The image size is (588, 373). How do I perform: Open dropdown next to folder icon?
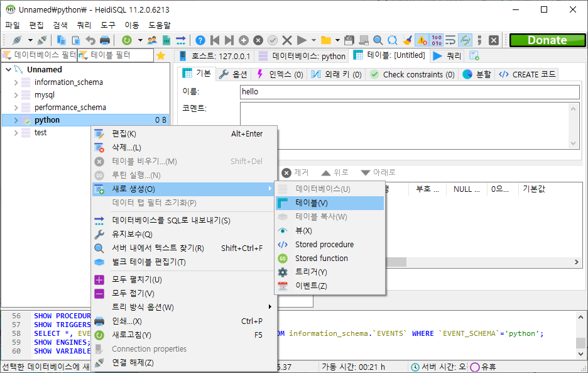pyautogui.click(x=337, y=40)
